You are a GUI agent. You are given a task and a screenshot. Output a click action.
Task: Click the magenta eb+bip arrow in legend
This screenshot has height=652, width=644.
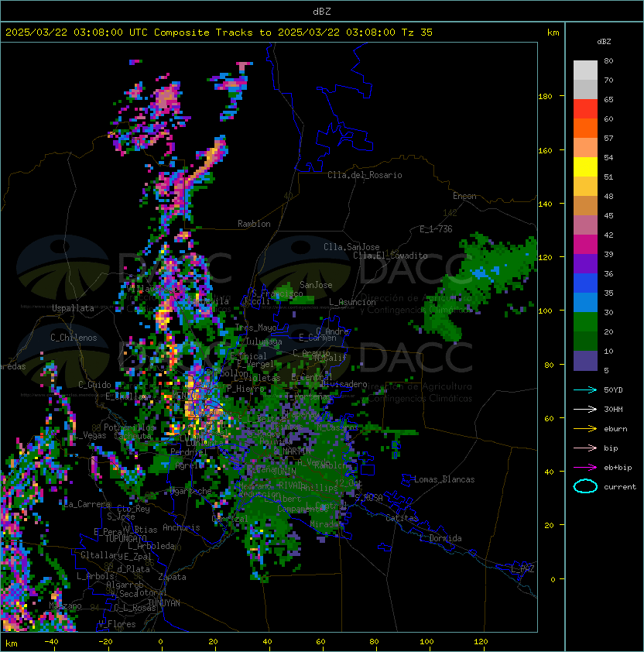(585, 468)
